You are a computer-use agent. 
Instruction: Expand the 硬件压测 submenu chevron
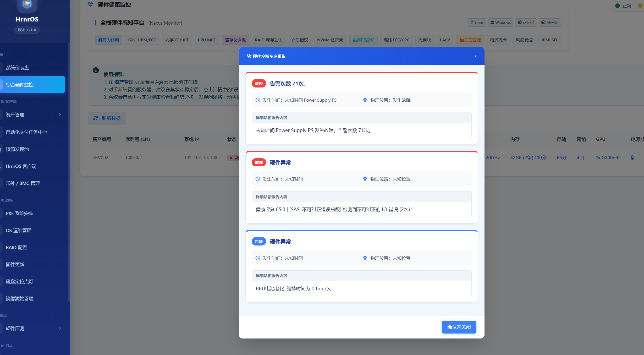tap(60, 328)
